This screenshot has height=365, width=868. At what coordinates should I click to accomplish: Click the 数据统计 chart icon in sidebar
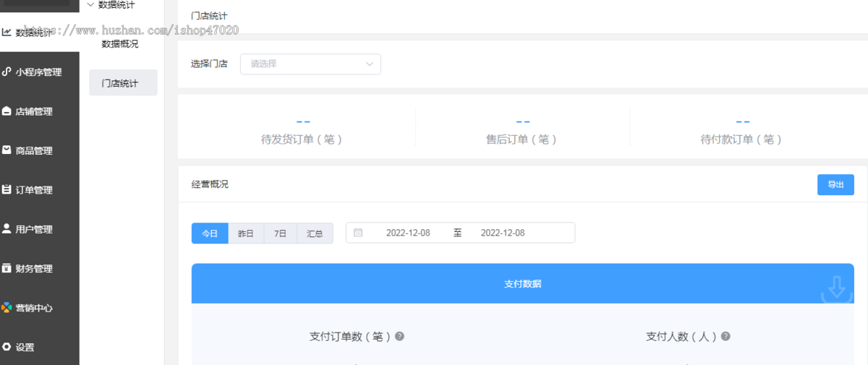(7, 33)
